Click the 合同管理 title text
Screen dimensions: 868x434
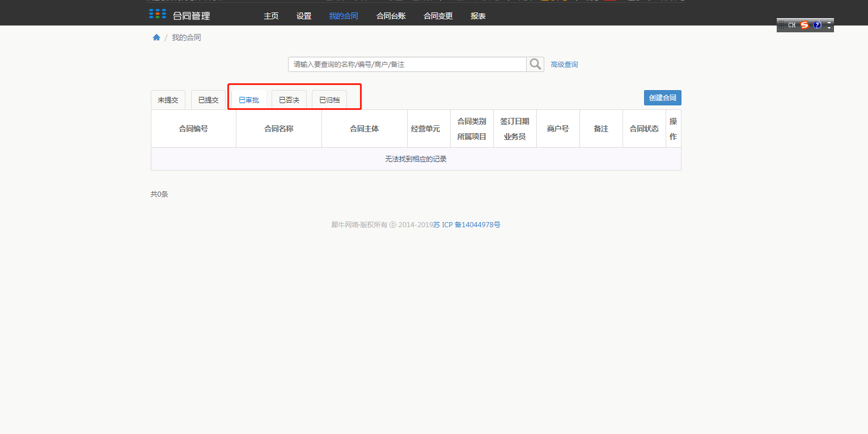[192, 16]
